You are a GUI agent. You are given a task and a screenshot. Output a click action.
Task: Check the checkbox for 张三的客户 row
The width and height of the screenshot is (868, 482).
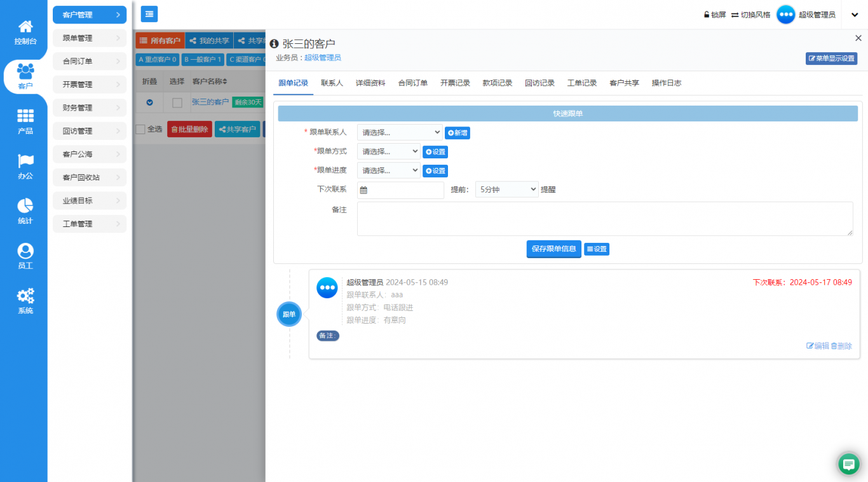click(x=177, y=102)
